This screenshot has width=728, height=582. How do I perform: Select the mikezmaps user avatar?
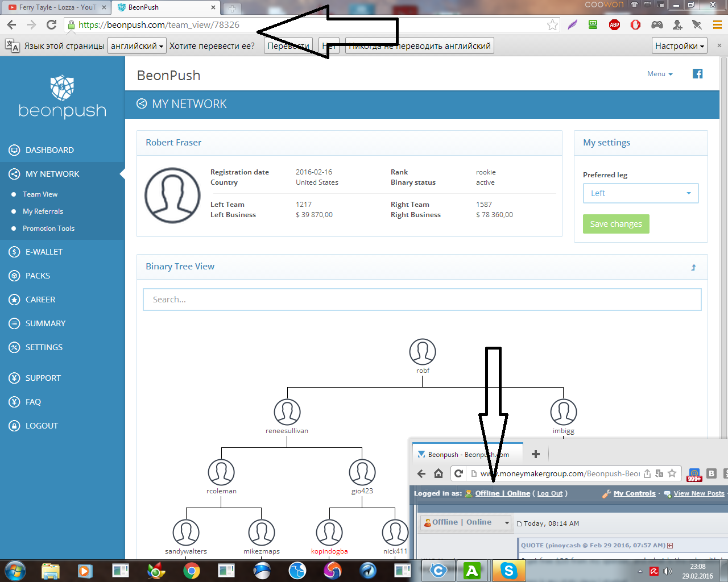pyautogui.click(x=262, y=533)
